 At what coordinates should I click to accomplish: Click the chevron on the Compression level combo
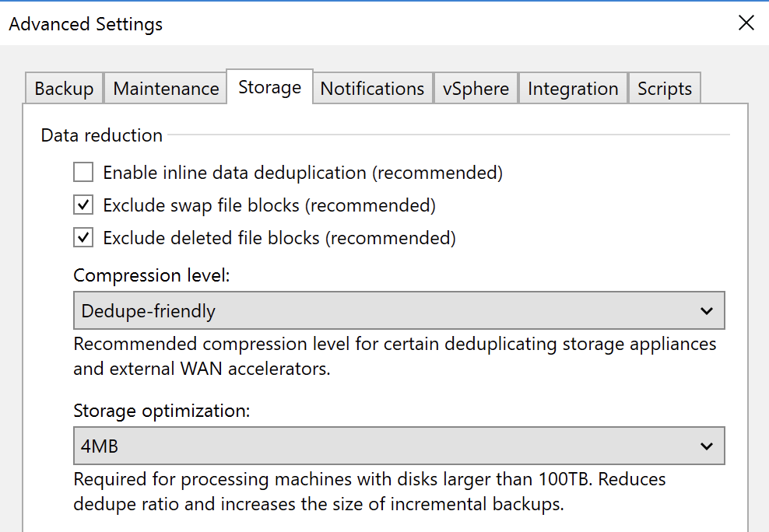coord(706,310)
